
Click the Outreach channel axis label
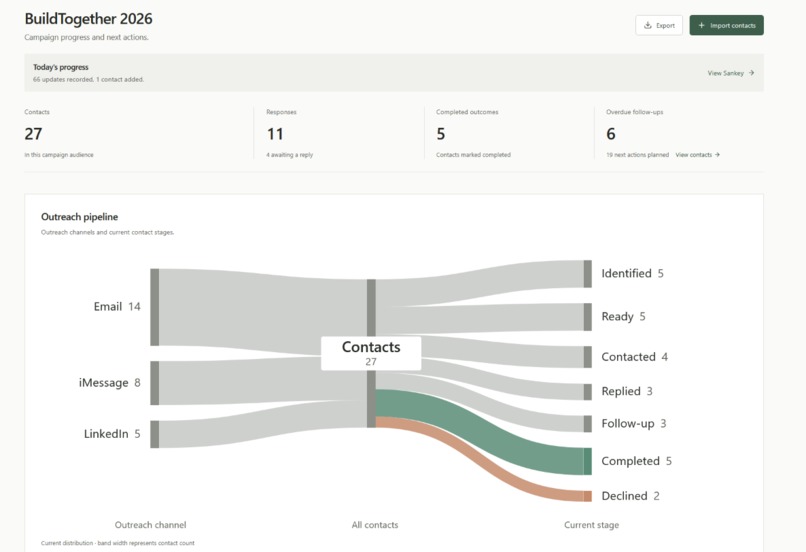click(151, 525)
